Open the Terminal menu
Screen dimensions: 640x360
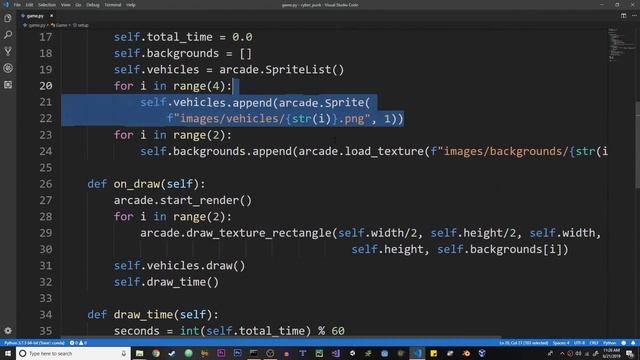tap(113, 5)
